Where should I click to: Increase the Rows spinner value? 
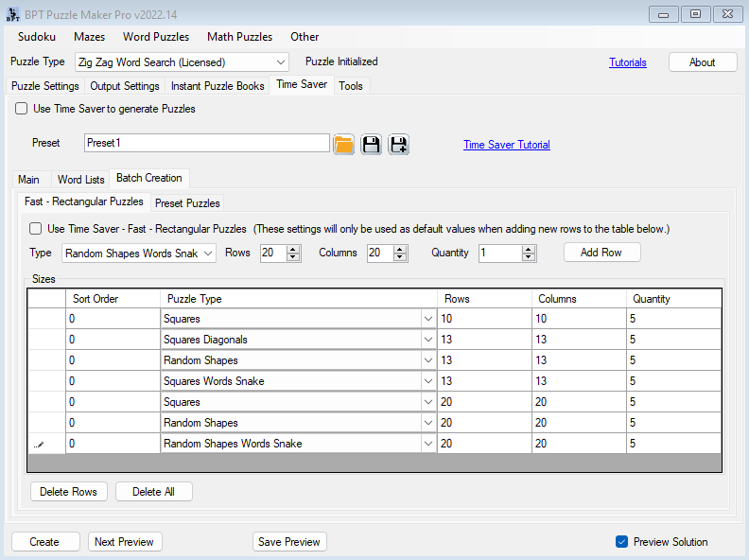click(x=293, y=249)
